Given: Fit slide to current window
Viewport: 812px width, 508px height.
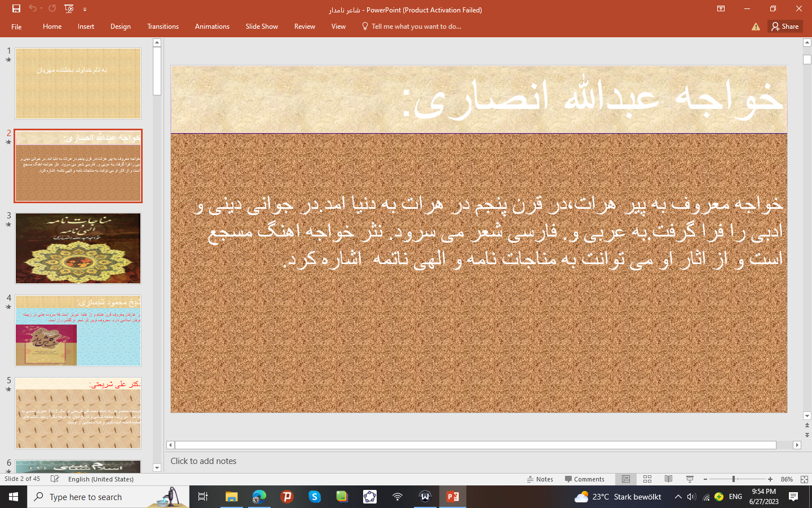Looking at the screenshot, I should pyautogui.click(x=804, y=479).
